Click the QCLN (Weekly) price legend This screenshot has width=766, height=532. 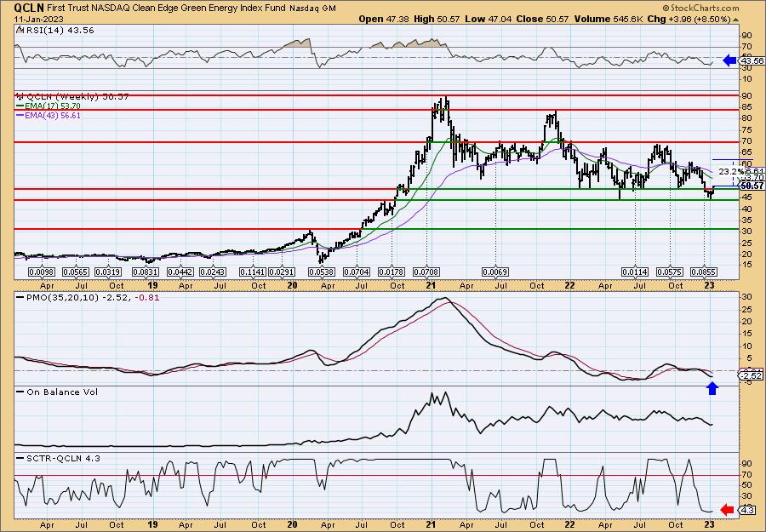coord(73,97)
